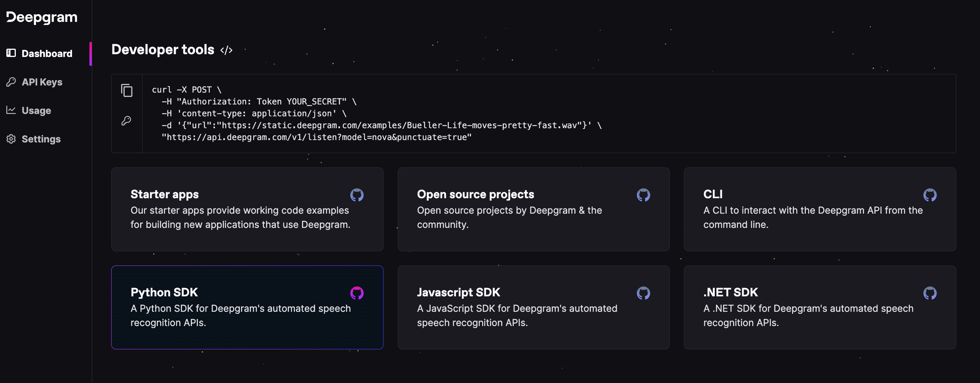Select the Javascript SDK card title
Screen dimensions: 980x383
point(458,292)
